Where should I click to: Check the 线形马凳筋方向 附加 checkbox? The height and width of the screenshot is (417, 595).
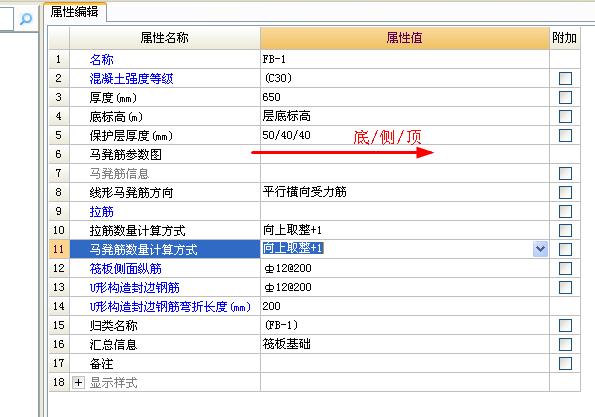pos(565,192)
